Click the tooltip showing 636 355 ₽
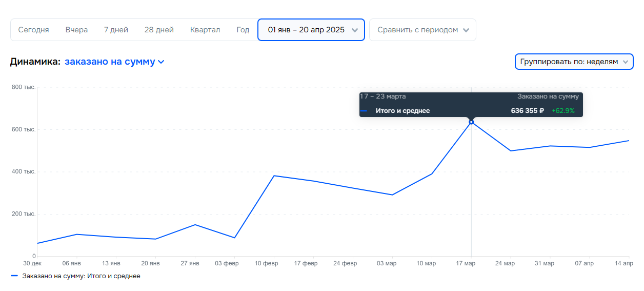Viewport: 644px width, 291px height. [x=471, y=105]
